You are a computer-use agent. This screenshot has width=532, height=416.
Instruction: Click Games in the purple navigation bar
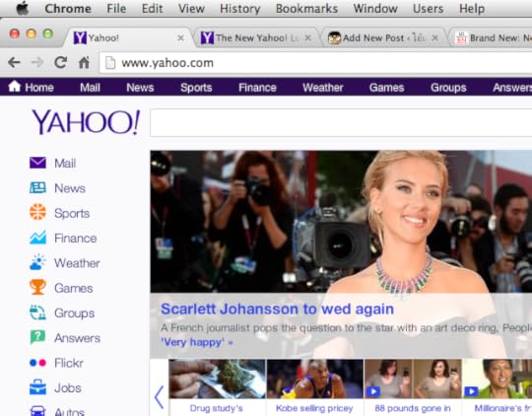pos(386,88)
